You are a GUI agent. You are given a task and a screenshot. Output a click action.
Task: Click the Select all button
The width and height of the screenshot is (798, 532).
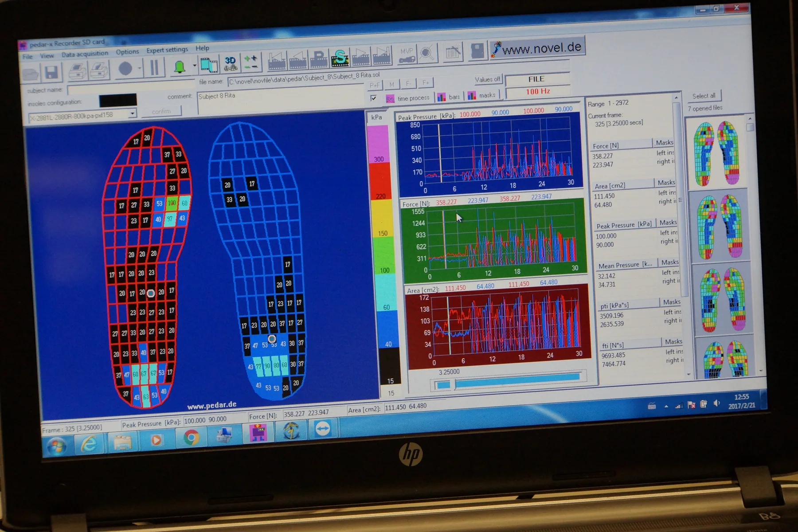tap(704, 96)
